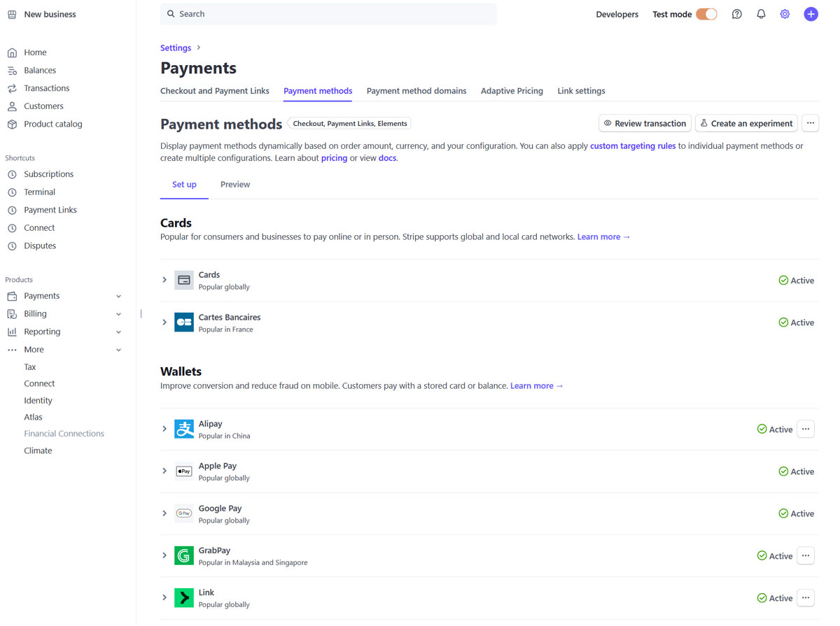Open the help question mark icon
The height and width of the screenshot is (626, 840).
[736, 14]
